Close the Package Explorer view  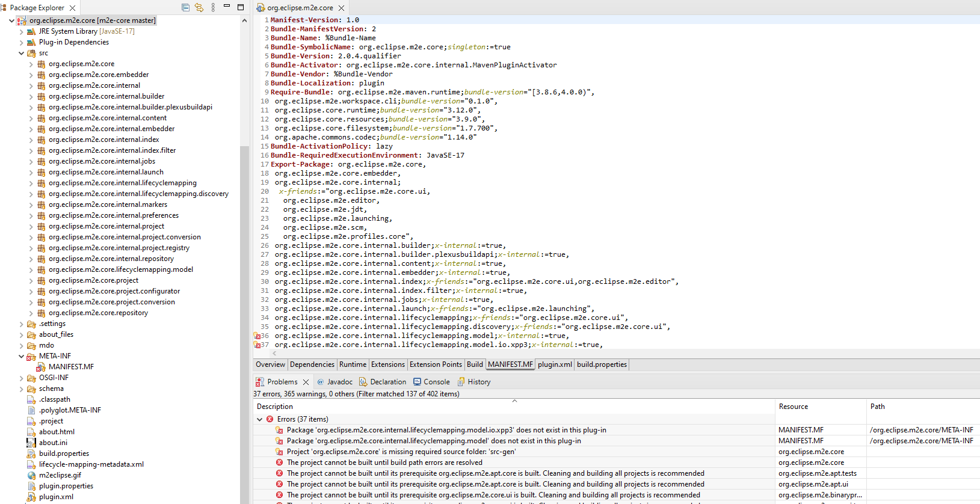(x=73, y=8)
